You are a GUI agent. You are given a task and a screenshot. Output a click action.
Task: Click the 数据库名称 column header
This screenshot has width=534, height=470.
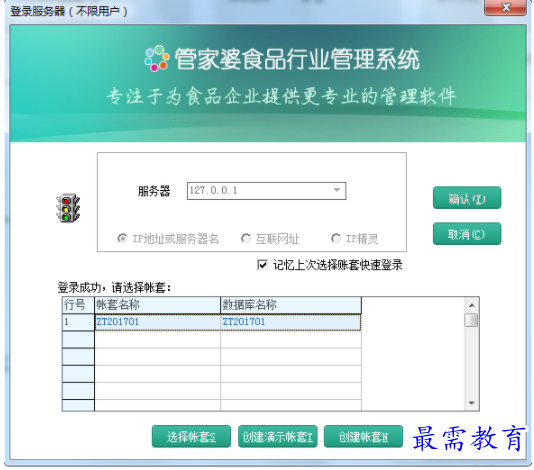(291, 305)
